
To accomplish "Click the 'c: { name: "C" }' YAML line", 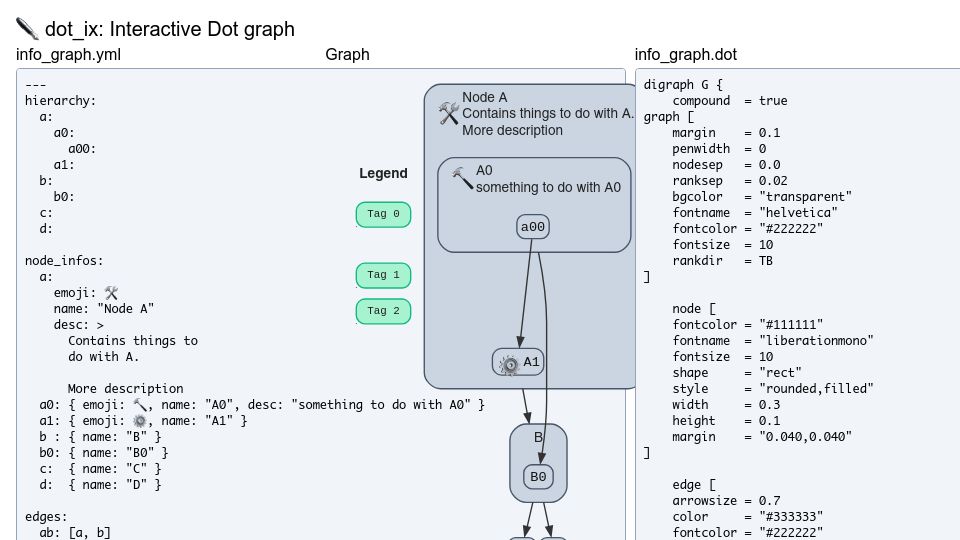I will tap(100, 468).
